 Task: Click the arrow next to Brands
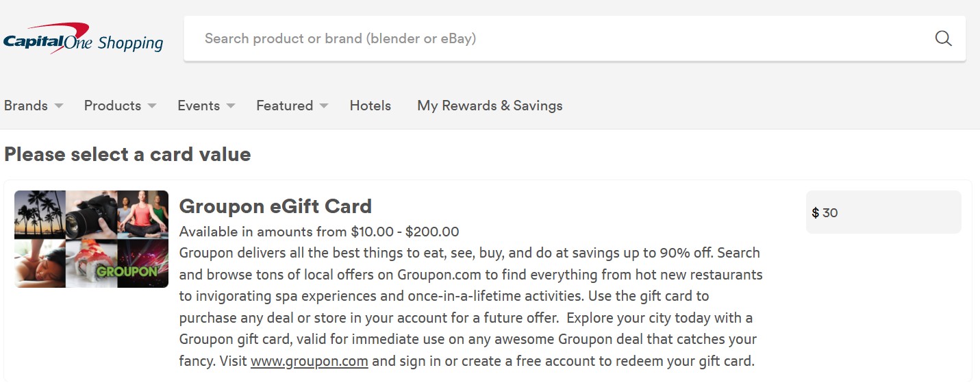click(59, 106)
